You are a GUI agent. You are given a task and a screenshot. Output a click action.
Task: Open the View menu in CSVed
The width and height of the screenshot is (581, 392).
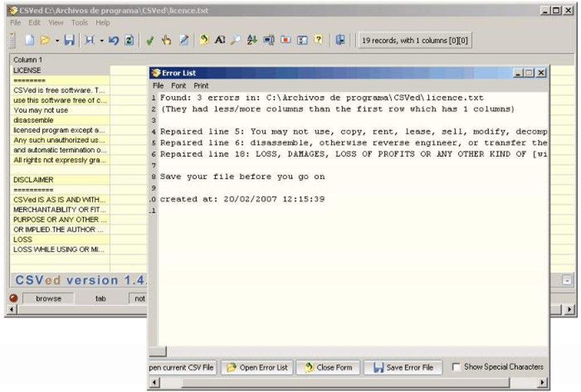56,23
